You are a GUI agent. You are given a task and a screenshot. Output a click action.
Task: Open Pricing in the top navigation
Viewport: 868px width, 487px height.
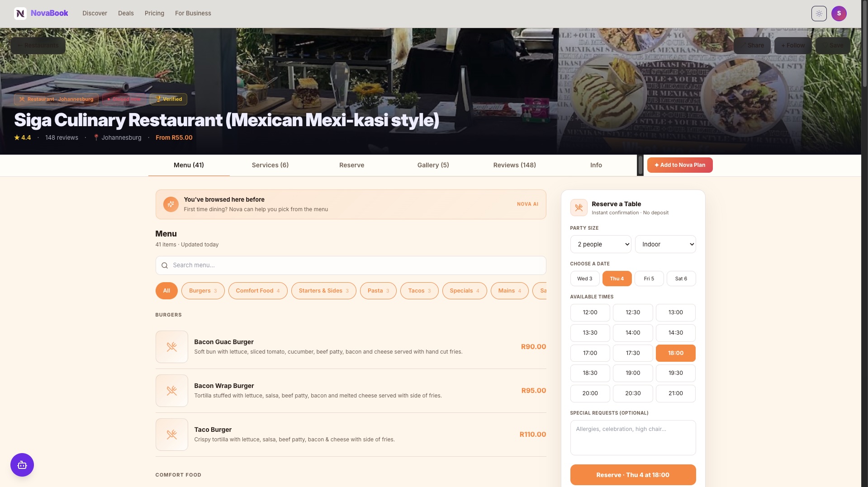(x=155, y=13)
